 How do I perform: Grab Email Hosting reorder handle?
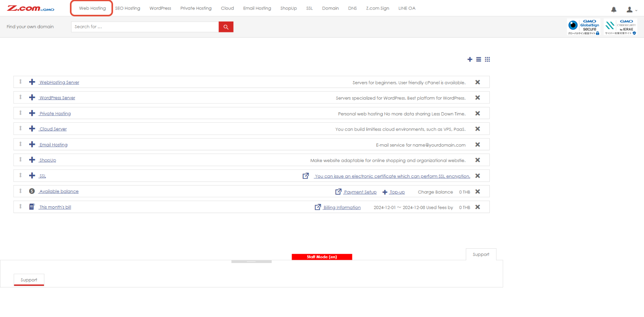click(x=20, y=144)
